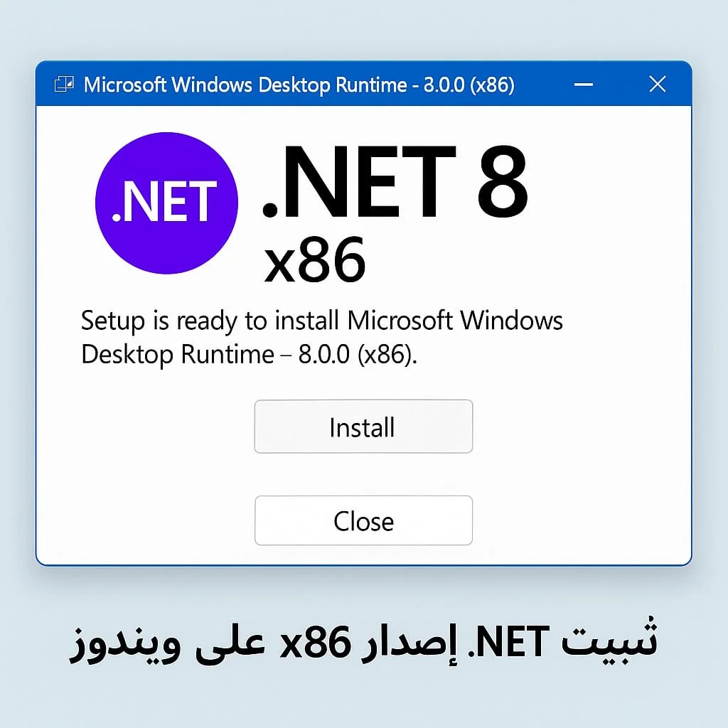
Task: Click the installer icon in the title bar
Action: pyautogui.click(x=64, y=85)
